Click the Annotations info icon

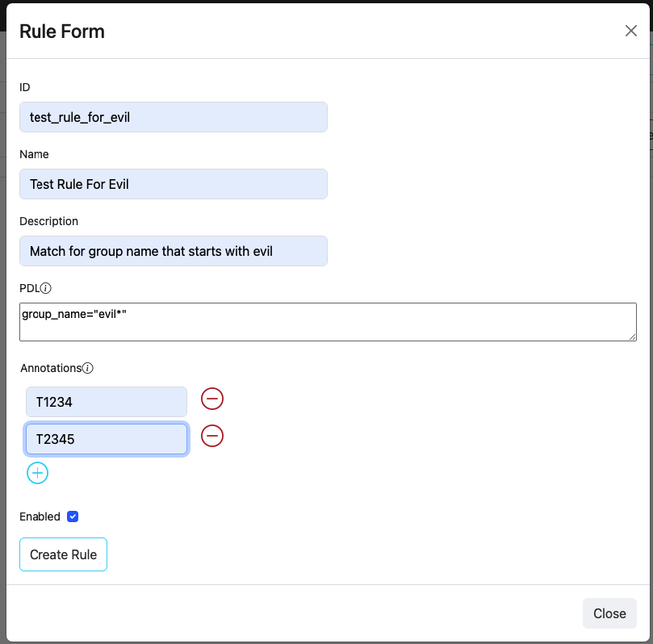pyautogui.click(x=88, y=368)
